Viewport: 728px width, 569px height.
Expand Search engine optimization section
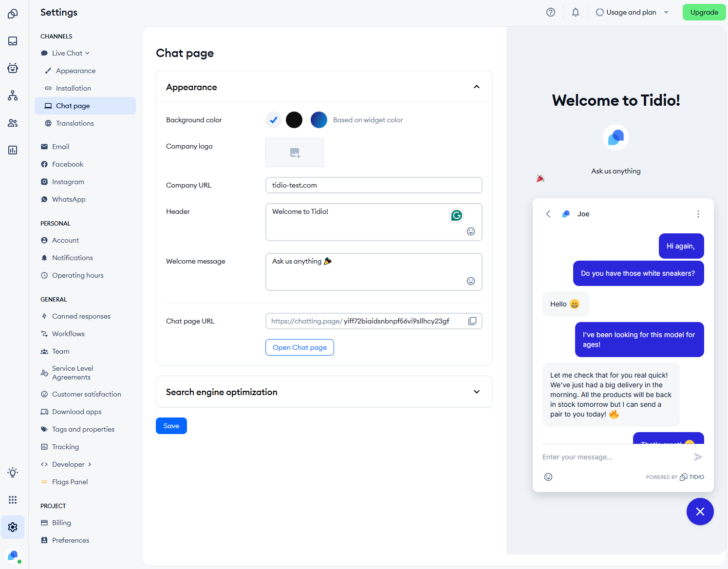tap(477, 392)
